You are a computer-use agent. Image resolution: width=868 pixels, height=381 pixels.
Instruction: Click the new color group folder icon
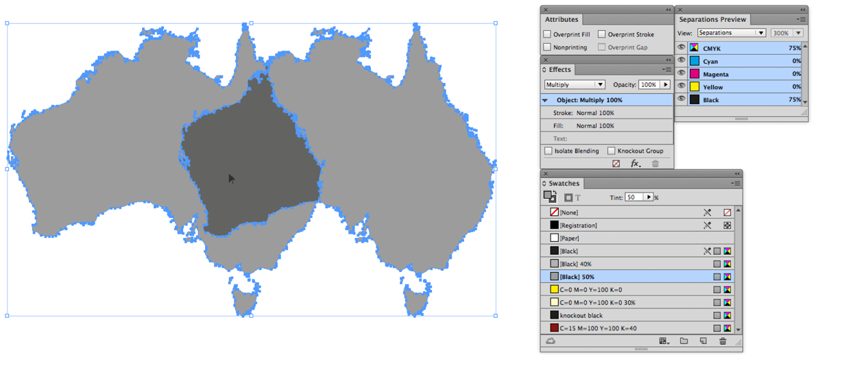point(684,341)
